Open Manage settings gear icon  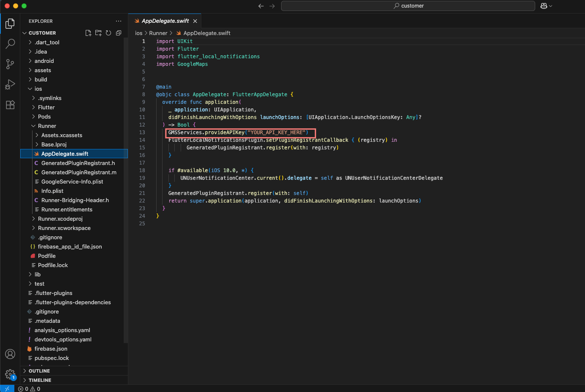point(10,374)
